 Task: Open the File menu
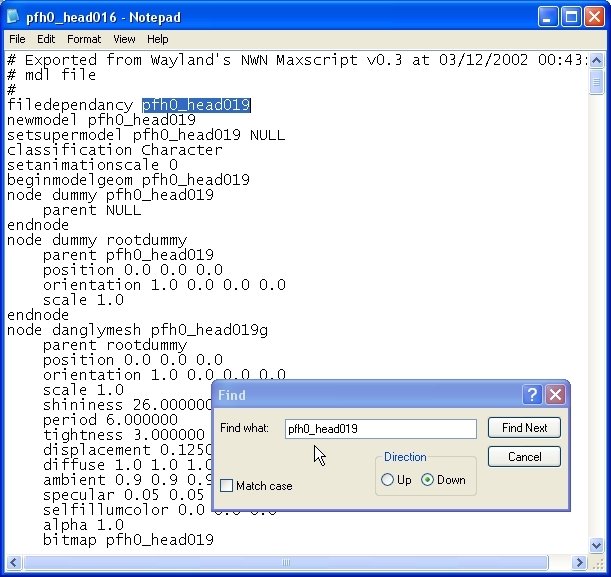tap(18, 39)
